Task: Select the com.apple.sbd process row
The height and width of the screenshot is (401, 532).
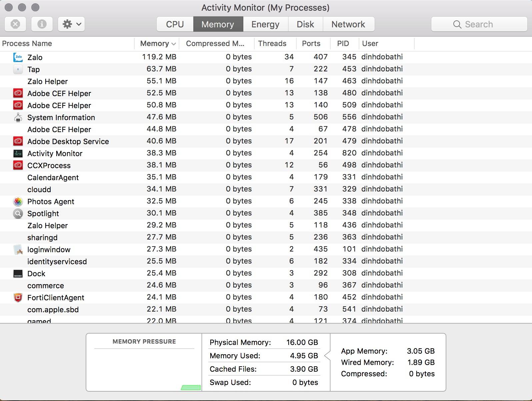Action: pos(266,309)
